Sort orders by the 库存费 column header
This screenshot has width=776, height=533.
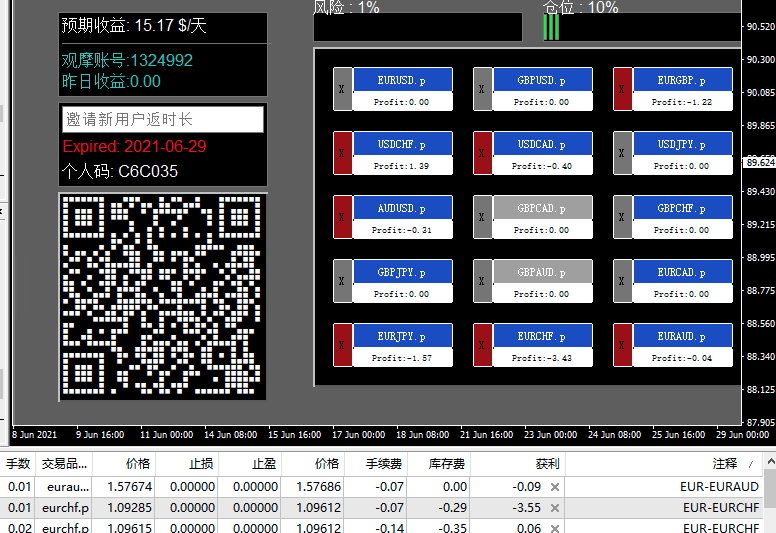pyautogui.click(x=438, y=464)
